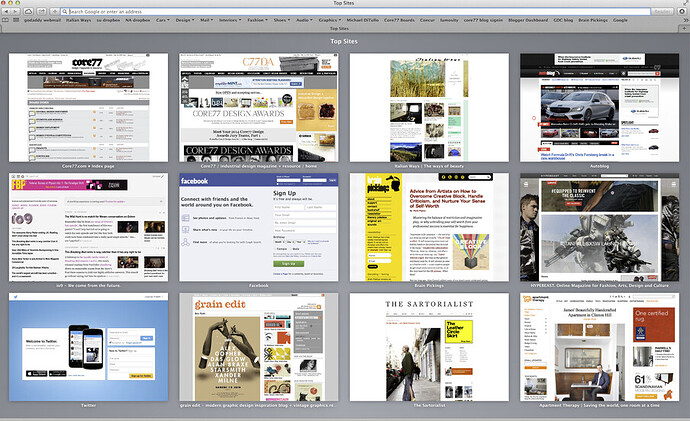
Task: Open grain edit top site thumbnail
Action: coord(259,347)
